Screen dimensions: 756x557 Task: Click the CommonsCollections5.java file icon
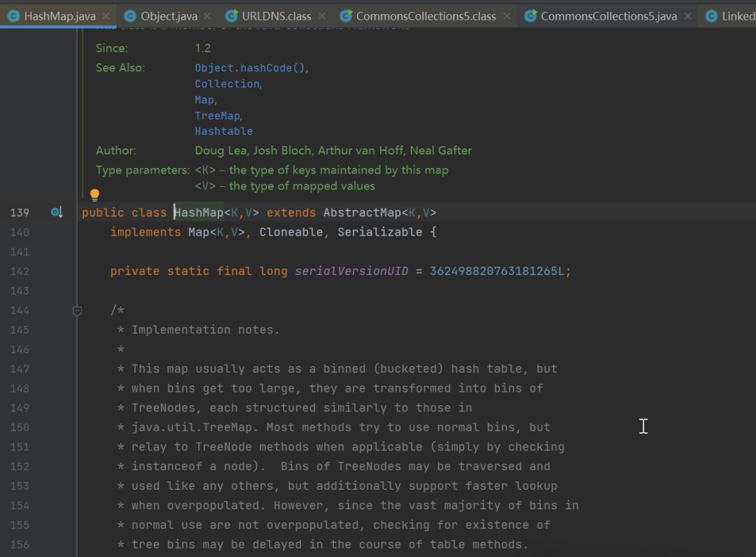pos(531,16)
